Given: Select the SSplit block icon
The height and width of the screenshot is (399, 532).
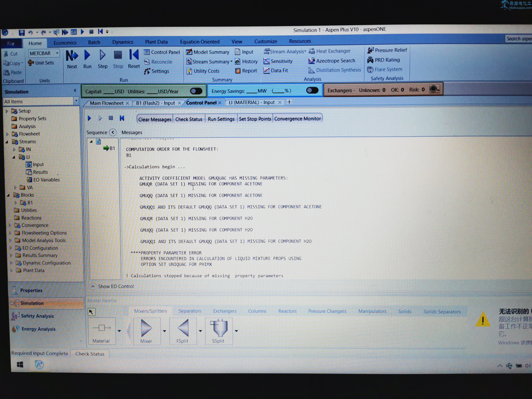Looking at the screenshot, I should pos(219,328).
